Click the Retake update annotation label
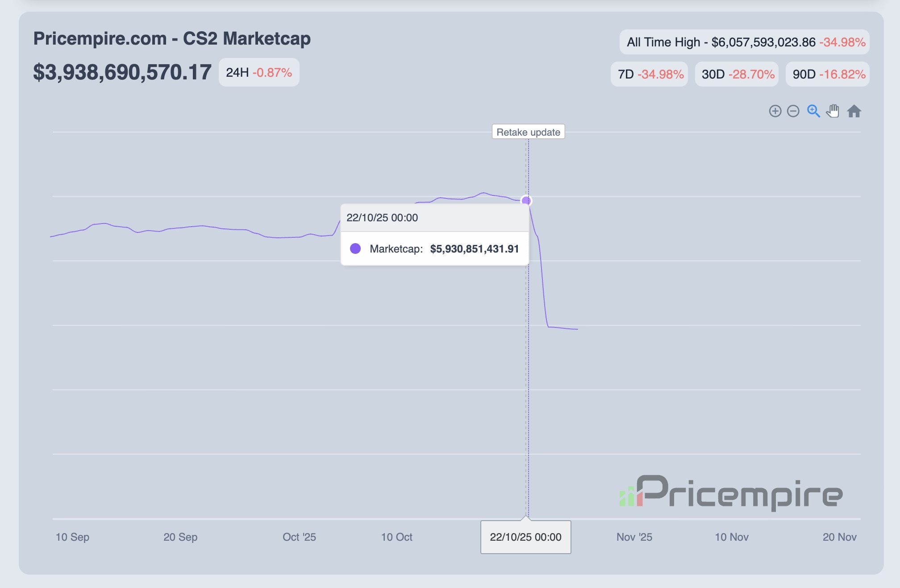This screenshot has height=588, width=900. point(528,132)
